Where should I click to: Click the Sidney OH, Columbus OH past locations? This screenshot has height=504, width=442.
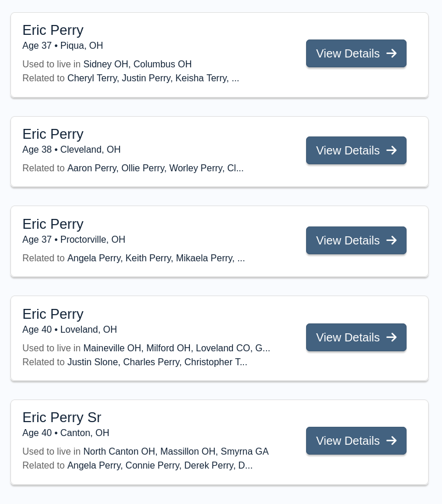pyautogui.click(x=137, y=64)
